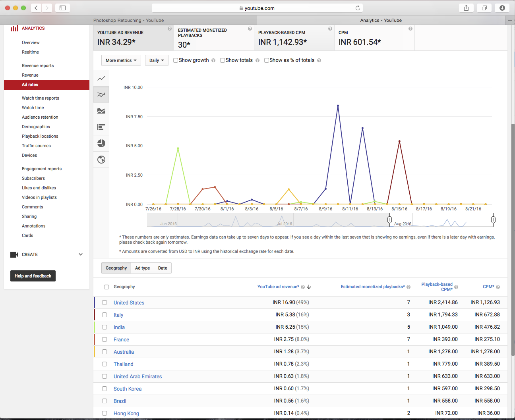This screenshot has width=515, height=420.
Task: Open the Daily interval dropdown
Action: pos(157,60)
